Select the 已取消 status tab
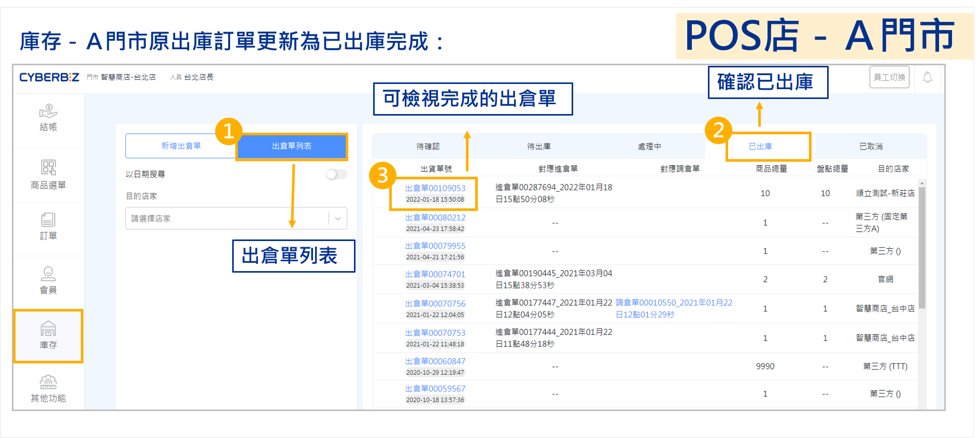 [871, 147]
